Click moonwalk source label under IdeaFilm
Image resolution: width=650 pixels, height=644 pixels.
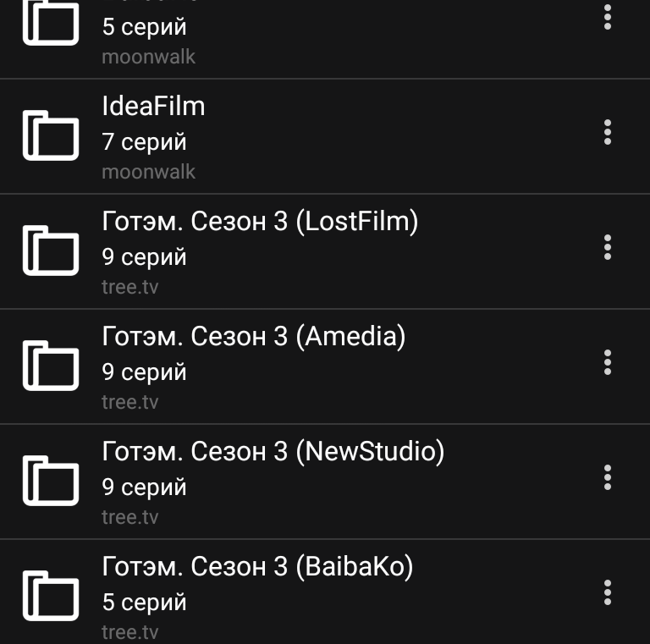148,172
